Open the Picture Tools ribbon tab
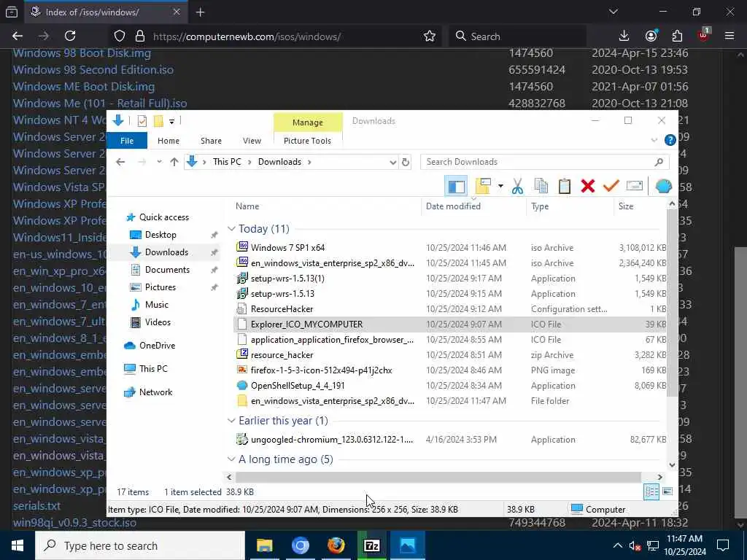 [x=307, y=141]
